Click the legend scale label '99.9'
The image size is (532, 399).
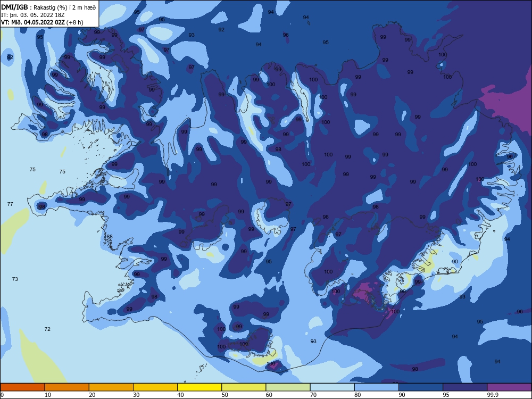click(493, 395)
